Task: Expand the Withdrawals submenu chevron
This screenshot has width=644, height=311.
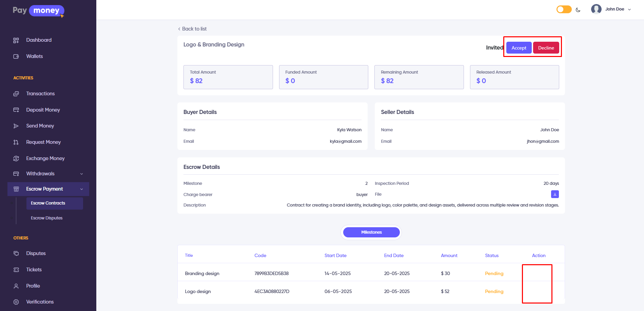Action: pos(81,174)
